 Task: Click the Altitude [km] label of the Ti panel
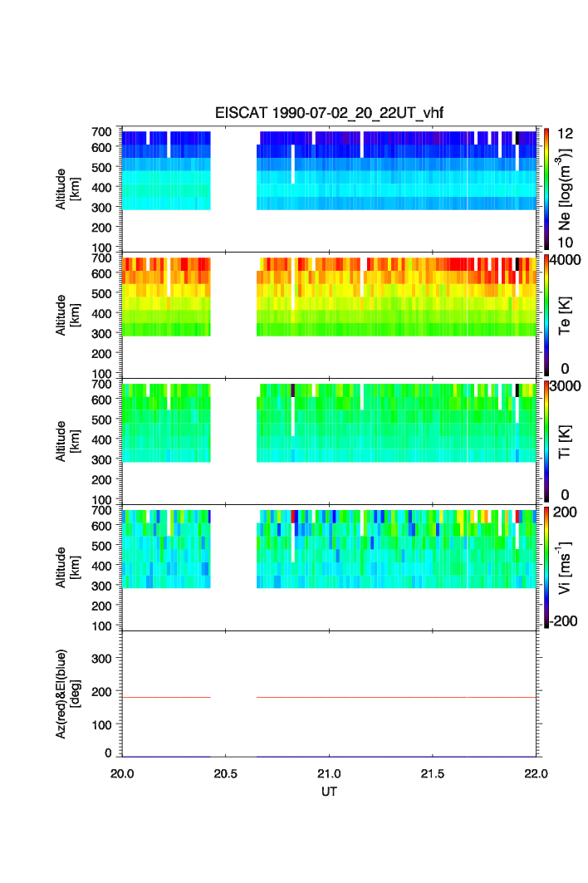coord(67,442)
